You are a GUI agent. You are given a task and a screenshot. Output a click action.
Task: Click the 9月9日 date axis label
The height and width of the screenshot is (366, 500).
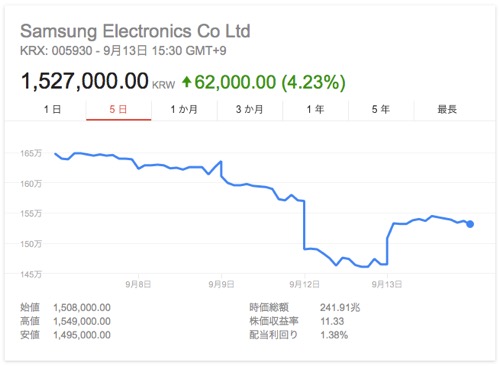click(x=221, y=284)
